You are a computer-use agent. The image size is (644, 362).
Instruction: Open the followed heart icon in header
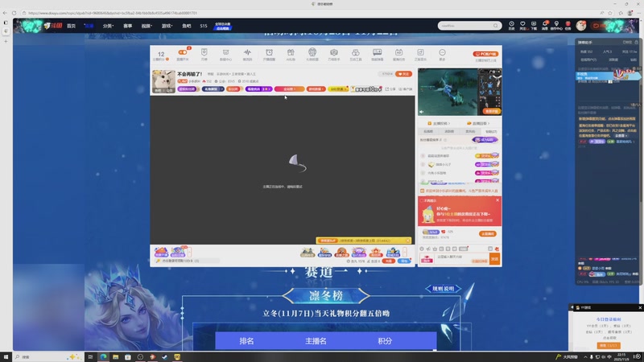tap(522, 26)
